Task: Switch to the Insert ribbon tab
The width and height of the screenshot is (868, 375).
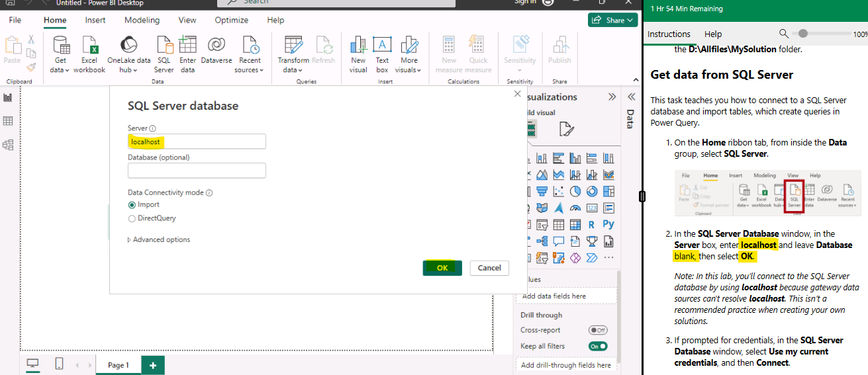Action: tap(95, 20)
